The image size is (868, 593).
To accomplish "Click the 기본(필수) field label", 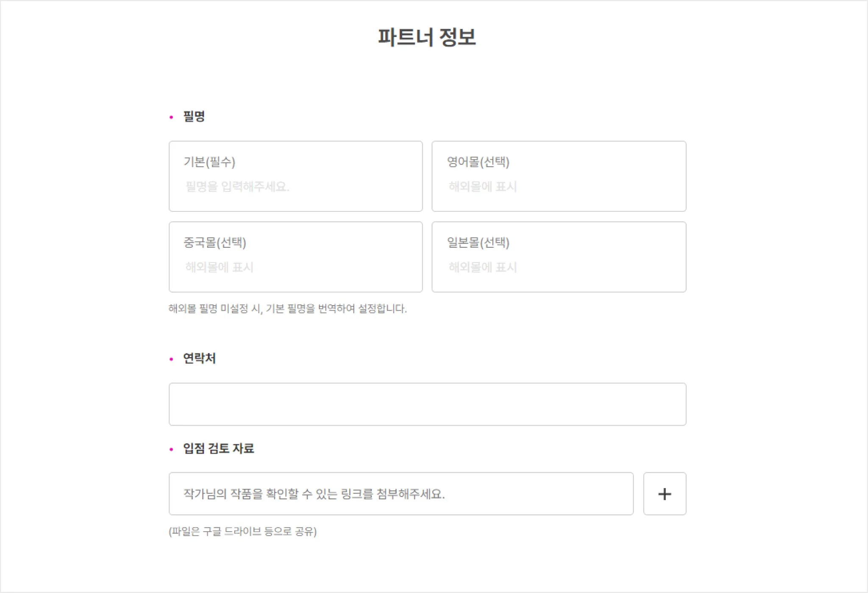I will coord(209,162).
